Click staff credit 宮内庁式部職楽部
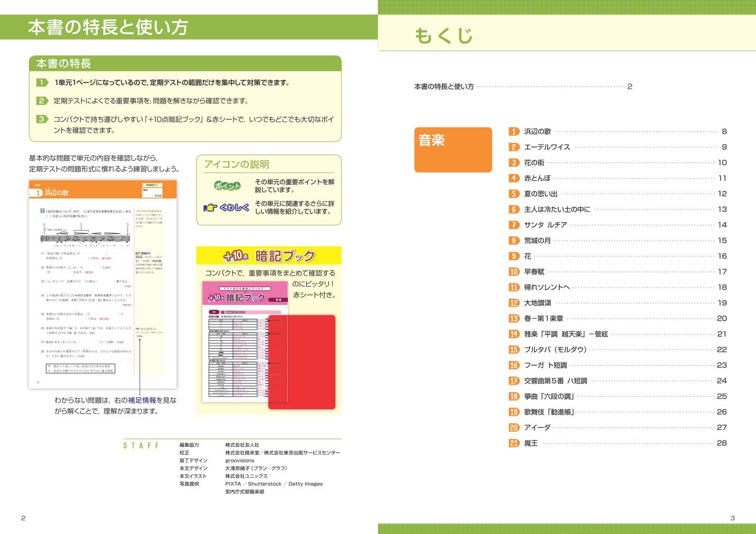756x534 pixels. coord(245,492)
